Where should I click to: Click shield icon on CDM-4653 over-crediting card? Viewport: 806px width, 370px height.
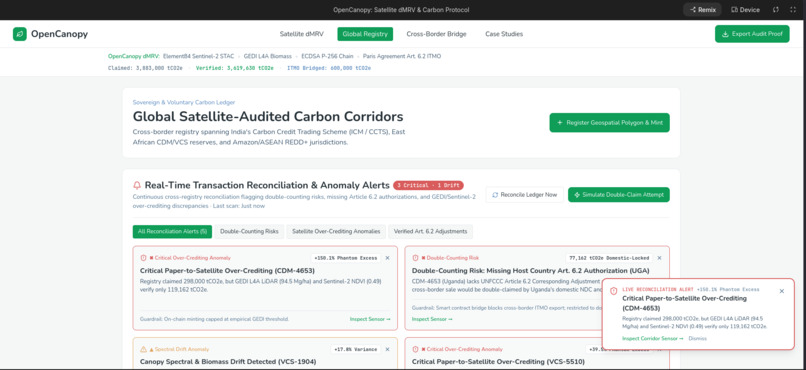click(143, 258)
